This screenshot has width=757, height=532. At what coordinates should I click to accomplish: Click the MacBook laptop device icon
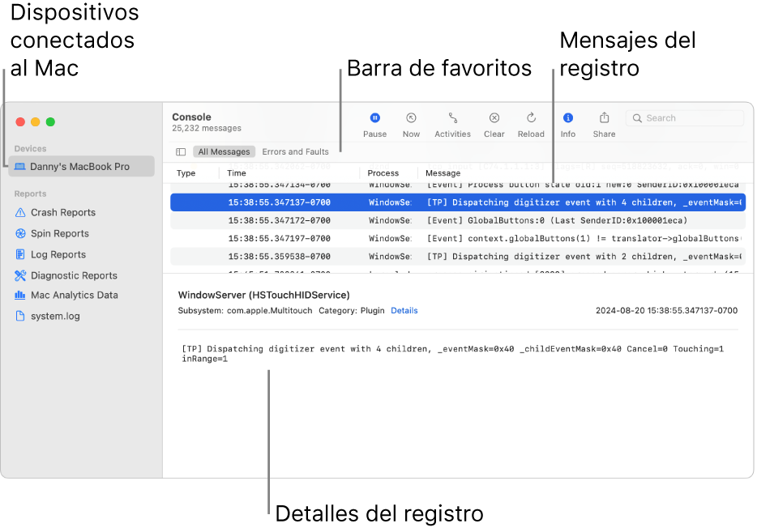coord(19,166)
